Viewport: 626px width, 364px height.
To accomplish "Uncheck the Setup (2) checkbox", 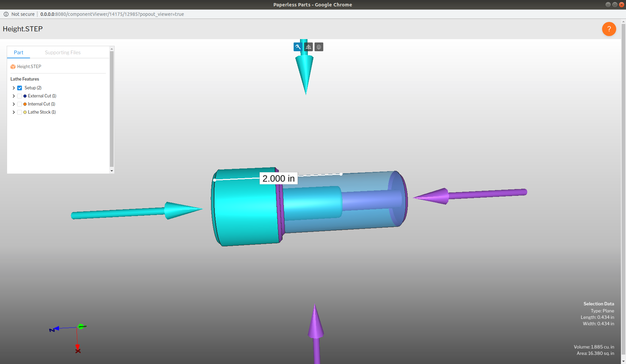I will pos(20,88).
